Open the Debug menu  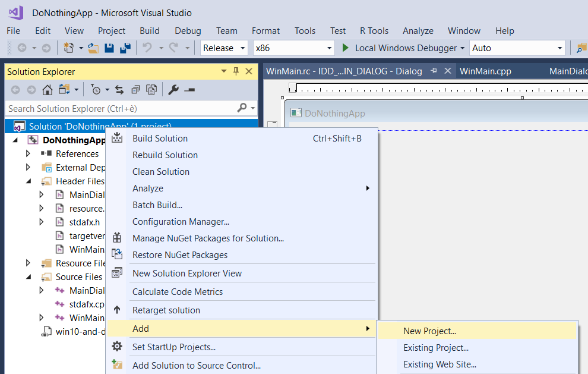(x=188, y=31)
